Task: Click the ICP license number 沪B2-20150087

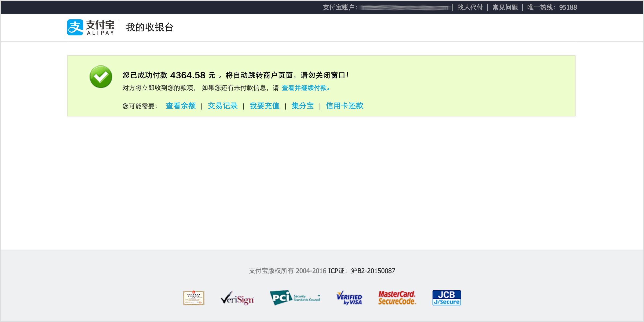Action: [x=373, y=271]
